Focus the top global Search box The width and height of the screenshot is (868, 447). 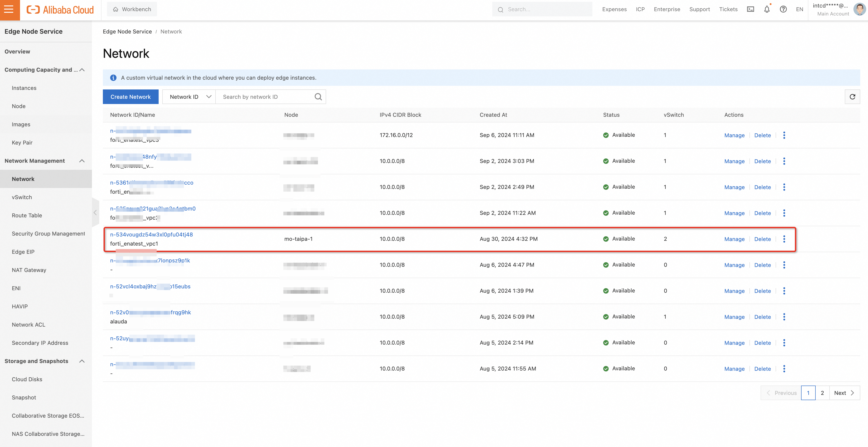542,9
